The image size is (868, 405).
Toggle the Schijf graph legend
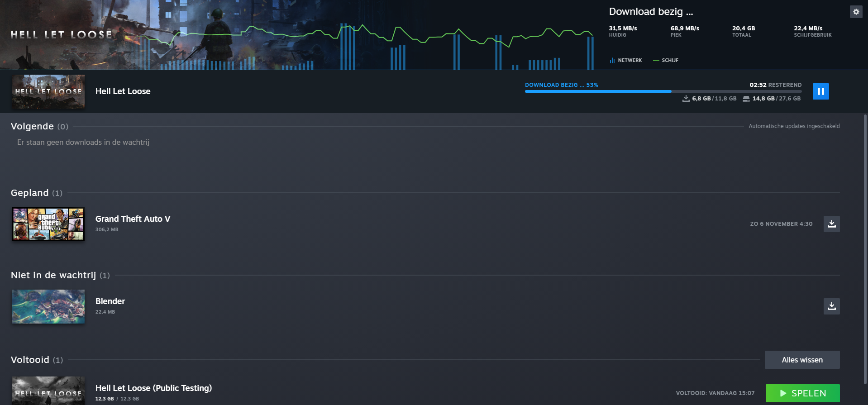coord(666,60)
